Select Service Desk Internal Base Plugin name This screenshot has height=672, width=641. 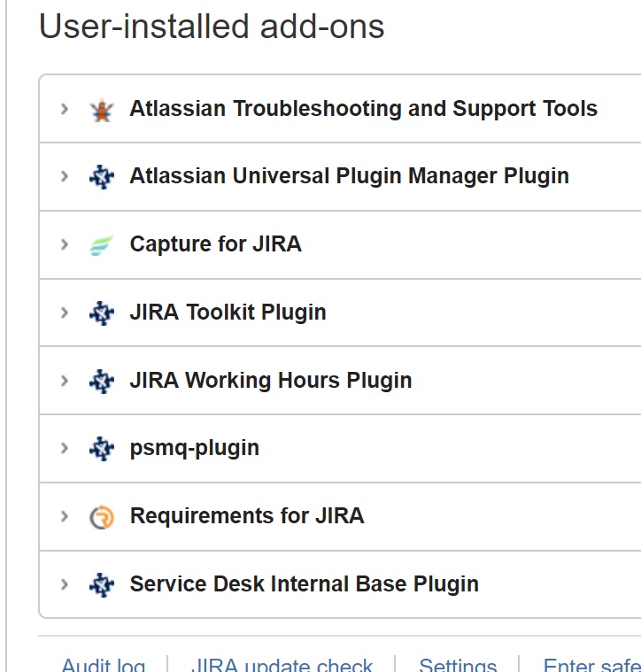tap(305, 583)
